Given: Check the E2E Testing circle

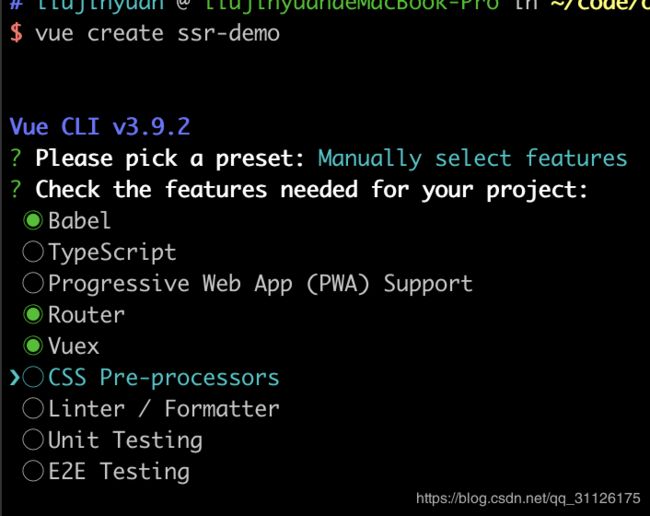Looking at the screenshot, I should [x=33, y=471].
